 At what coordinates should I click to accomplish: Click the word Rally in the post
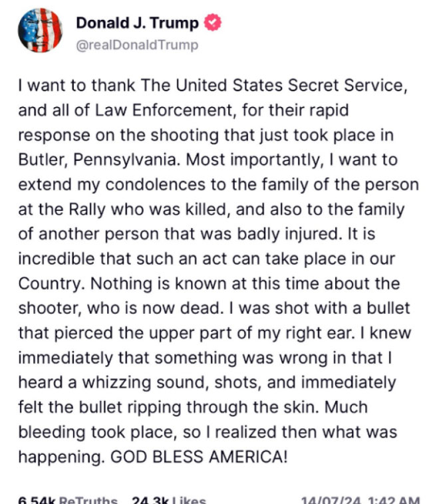coord(87,209)
